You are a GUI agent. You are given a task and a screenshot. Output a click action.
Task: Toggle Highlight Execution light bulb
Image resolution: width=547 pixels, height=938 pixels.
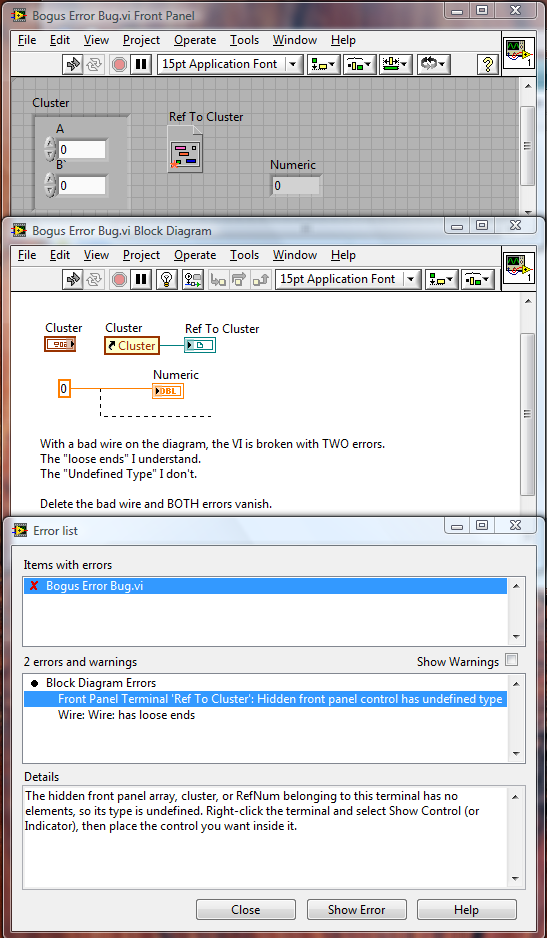tap(167, 279)
